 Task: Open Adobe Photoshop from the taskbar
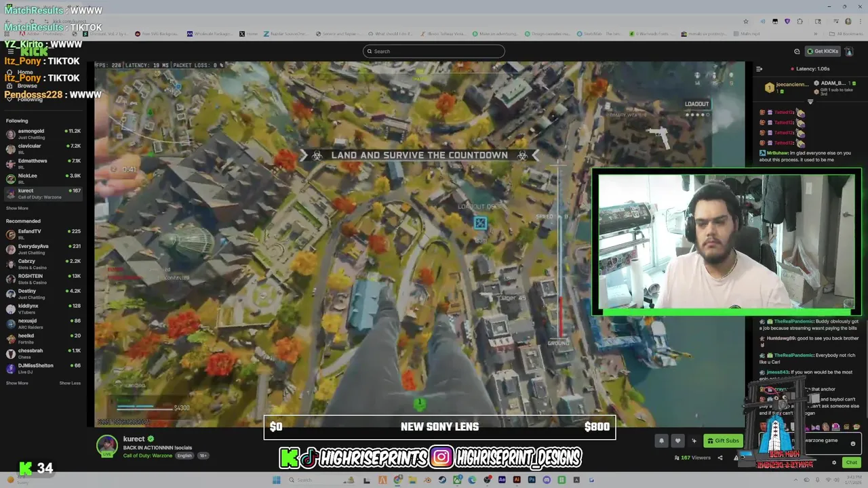tap(532, 480)
